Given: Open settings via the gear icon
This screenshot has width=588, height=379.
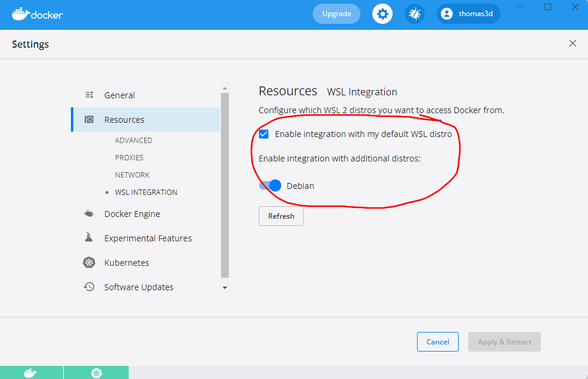Looking at the screenshot, I should tap(382, 14).
